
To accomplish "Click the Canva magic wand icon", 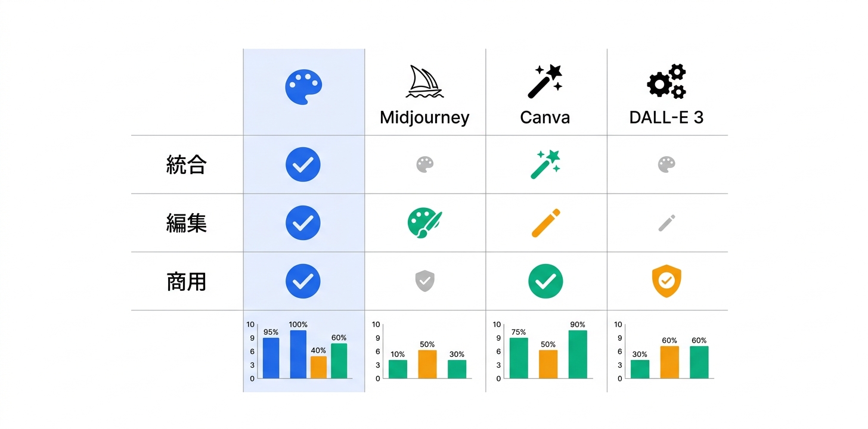I will click(x=545, y=81).
